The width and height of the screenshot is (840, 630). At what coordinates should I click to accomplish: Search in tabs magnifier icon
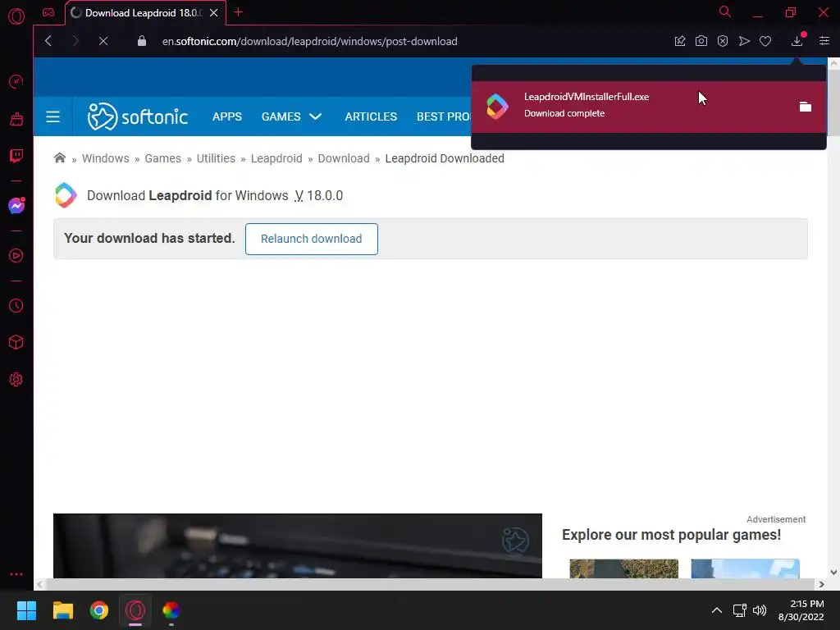point(725,11)
